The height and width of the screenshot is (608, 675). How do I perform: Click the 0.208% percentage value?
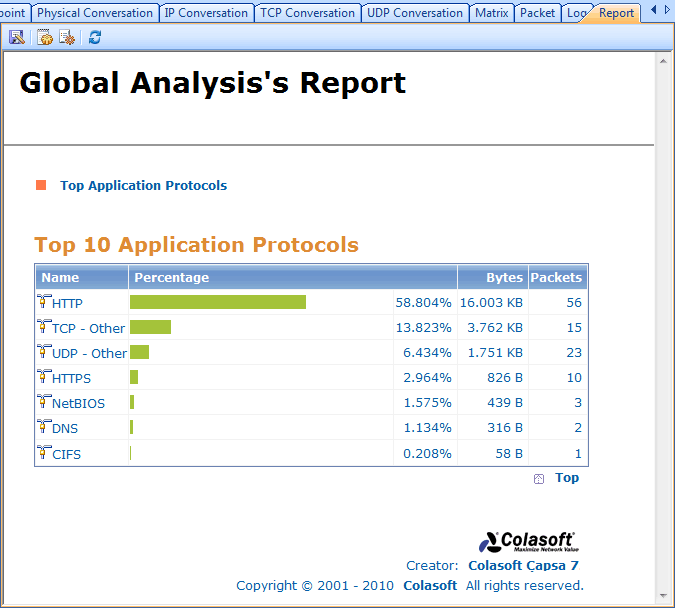point(427,453)
